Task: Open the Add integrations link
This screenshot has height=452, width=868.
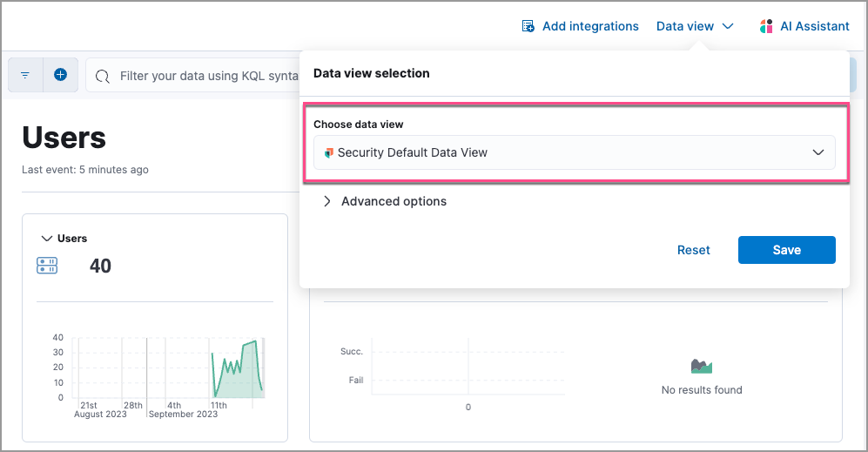Action: [x=589, y=26]
